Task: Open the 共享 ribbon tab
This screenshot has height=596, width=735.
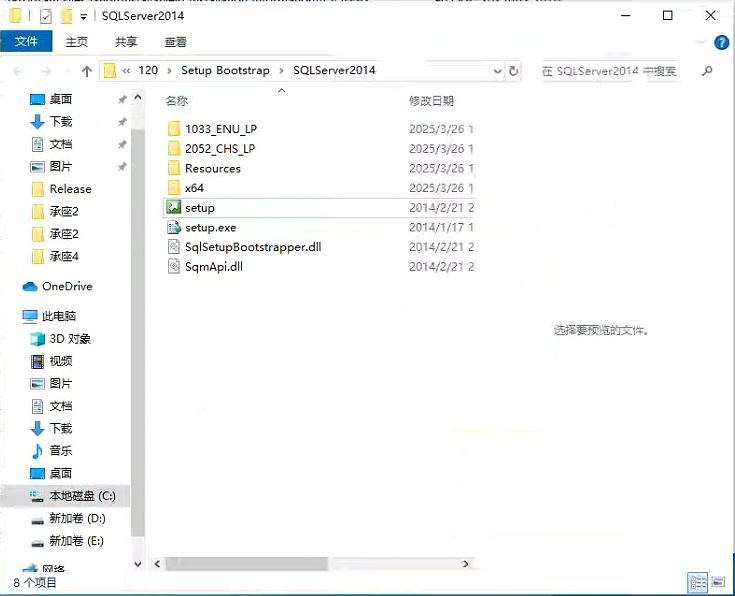Action: 126,42
